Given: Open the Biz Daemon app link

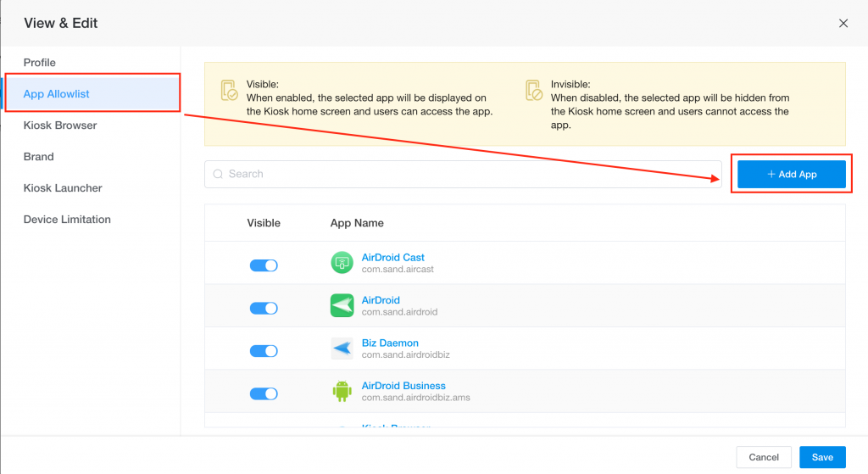Looking at the screenshot, I should pos(390,343).
